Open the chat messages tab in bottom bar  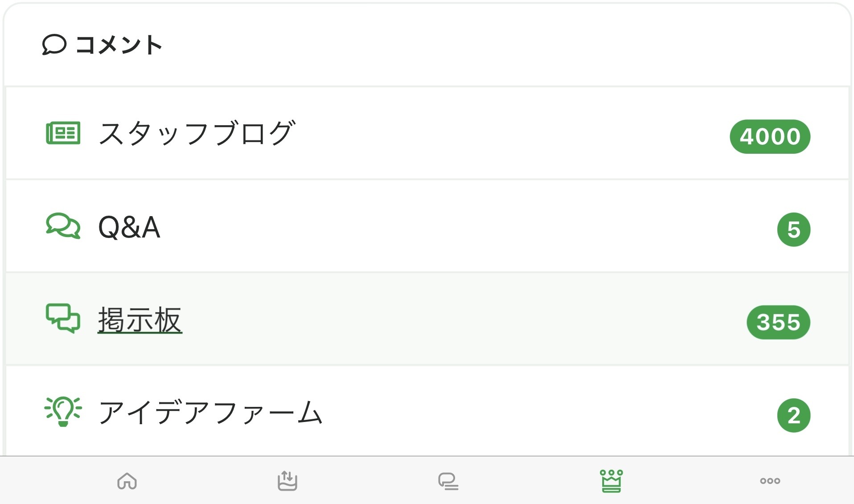point(448,481)
